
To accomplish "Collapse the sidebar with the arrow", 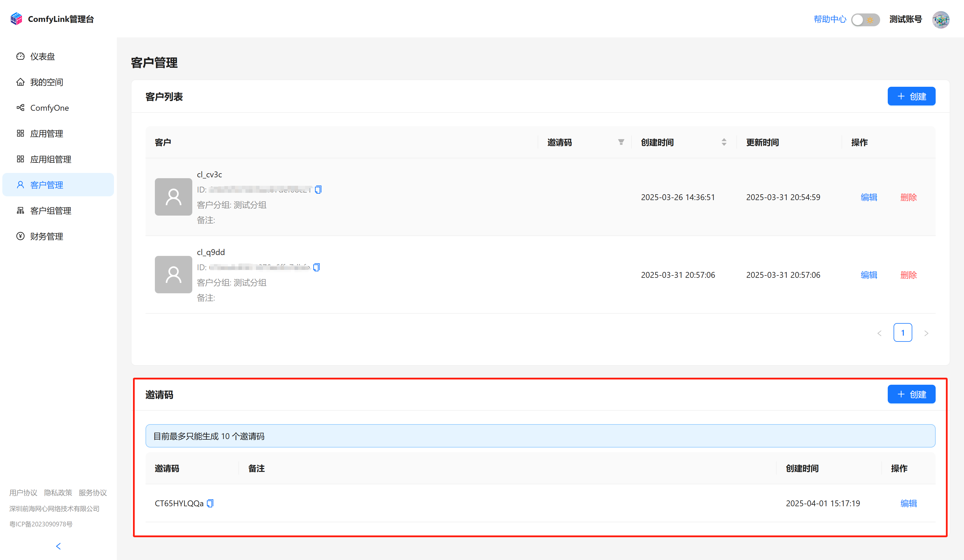I will tap(58, 546).
